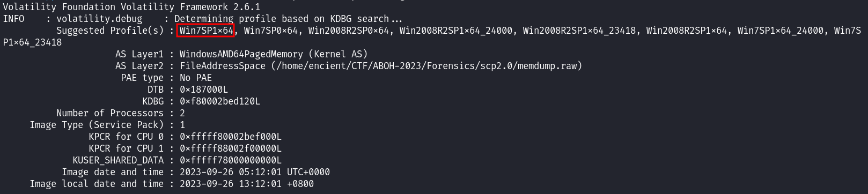This screenshot has height=194, width=868.
Task: Click the KPCR for CPU 1 address
Action: pyautogui.click(x=231, y=148)
